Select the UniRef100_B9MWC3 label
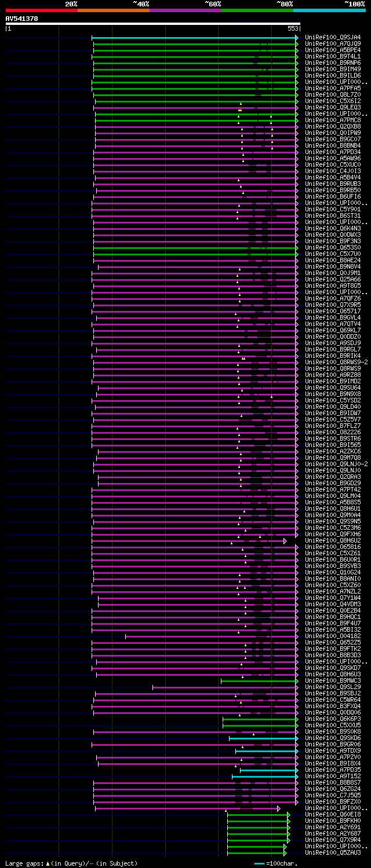The height and width of the screenshot is (868, 371). (x=333, y=680)
